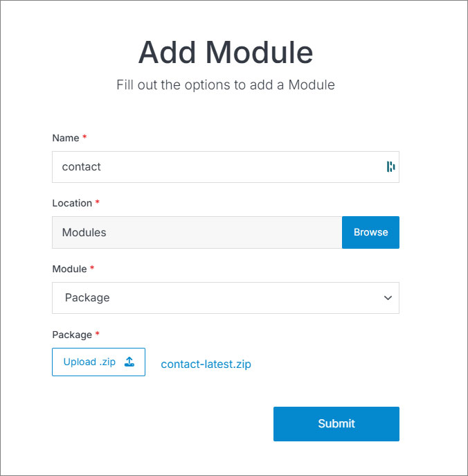468x476 pixels.
Task: Click the Location field showing Modules
Action: pyautogui.click(x=197, y=232)
